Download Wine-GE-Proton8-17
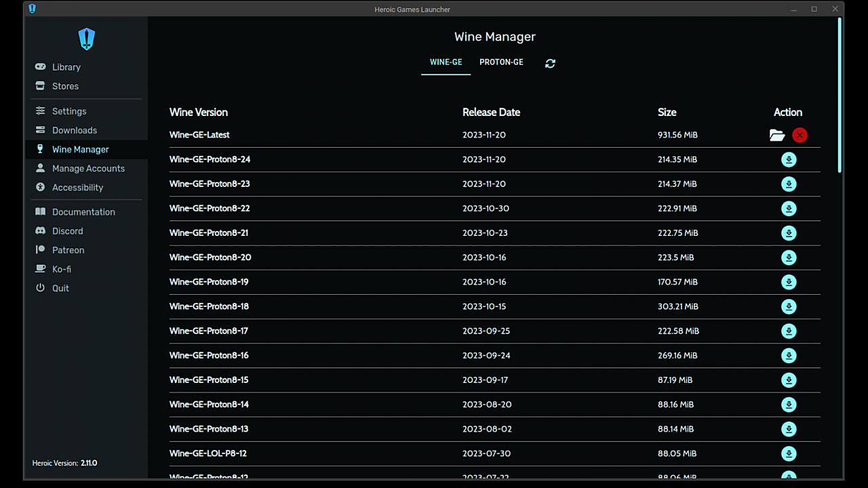The width and height of the screenshot is (868, 488). (x=789, y=331)
